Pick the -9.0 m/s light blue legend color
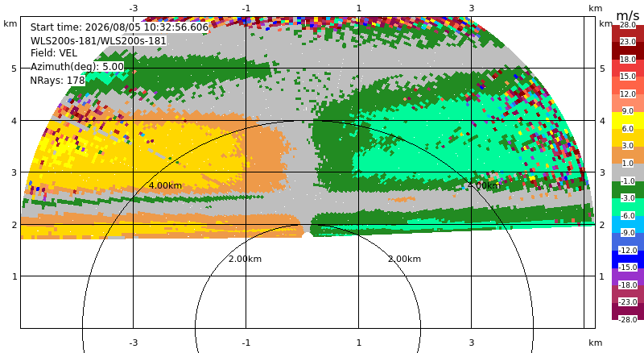This screenshot has width=644, height=353. 628,224
